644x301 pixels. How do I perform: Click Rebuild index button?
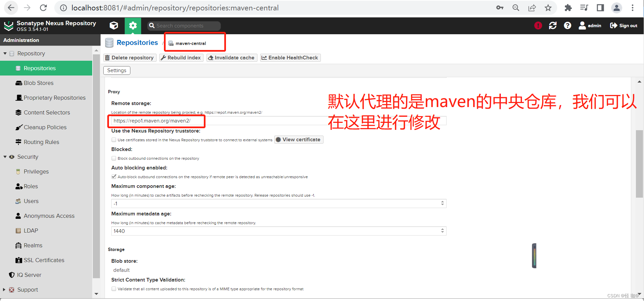(181, 58)
